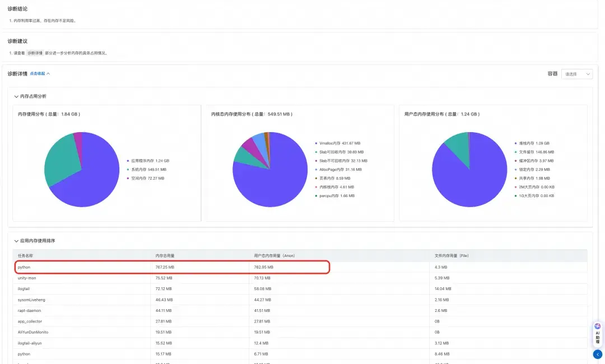This screenshot has width=605, height=364.
Task: Toggle 共享内存 1.98 MB legend item
Action: coord(533,178)
